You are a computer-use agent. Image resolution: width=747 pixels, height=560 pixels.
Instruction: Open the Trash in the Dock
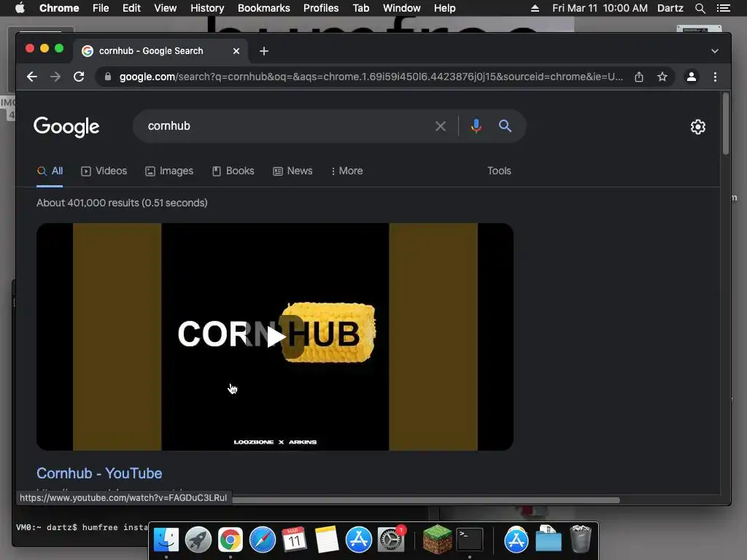point(580,540)
